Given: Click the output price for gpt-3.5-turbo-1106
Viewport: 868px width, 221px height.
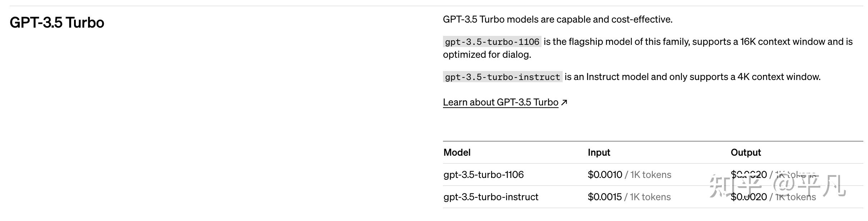Looking at the screenshot, I should coord(749,175).
